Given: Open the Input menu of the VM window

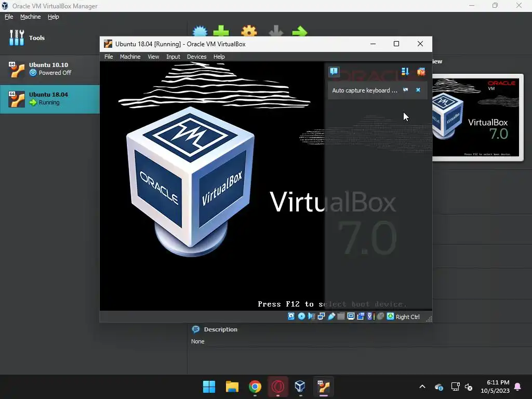Looking at the screenshot, I should (173, 57).
